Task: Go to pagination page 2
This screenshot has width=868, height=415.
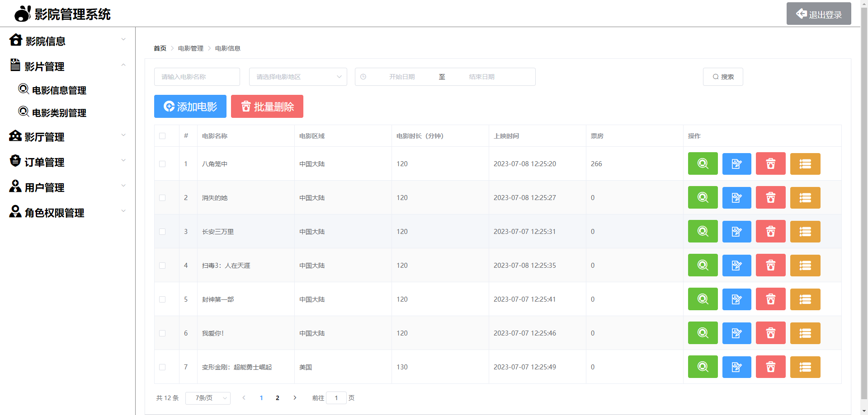Action: click(278, 398)
